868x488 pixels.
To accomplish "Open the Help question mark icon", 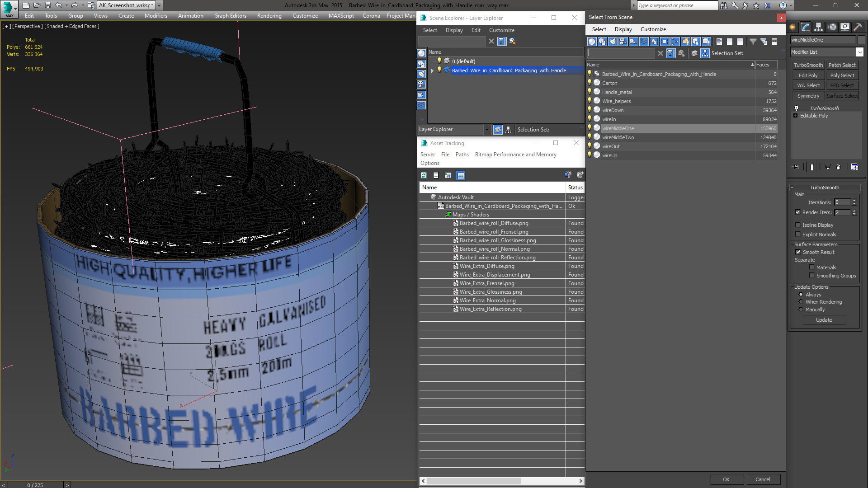I will (783, 5).
